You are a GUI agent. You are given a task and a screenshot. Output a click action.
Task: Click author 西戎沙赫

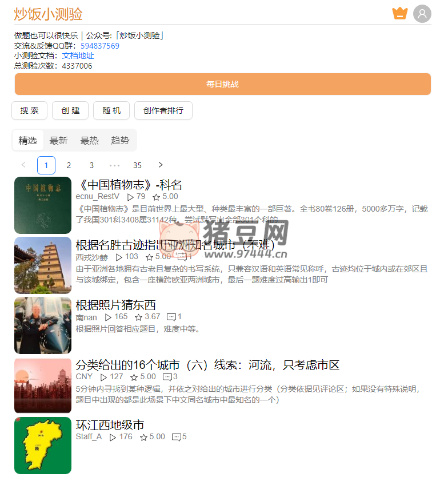pyautogui.click(x=92, y=257)
